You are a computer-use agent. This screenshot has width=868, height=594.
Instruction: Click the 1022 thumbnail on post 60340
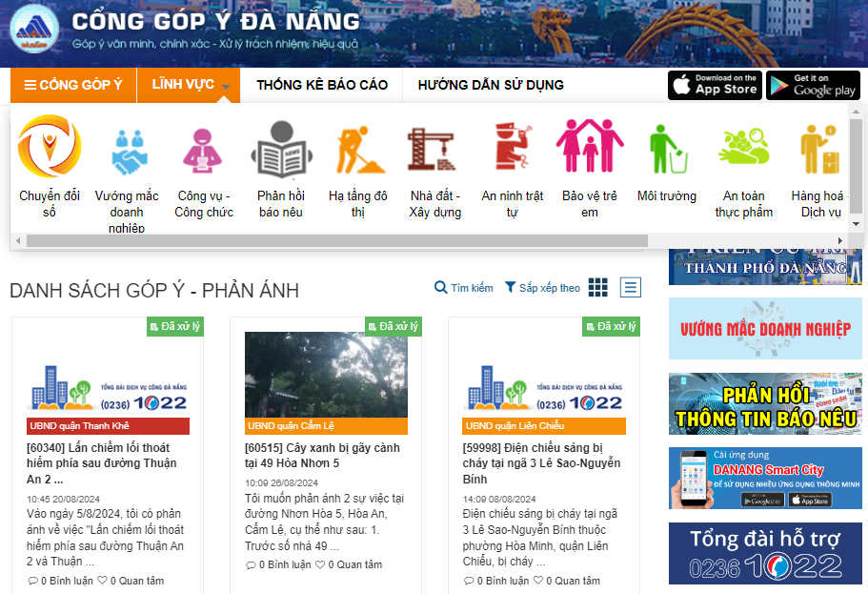[108, 388]
